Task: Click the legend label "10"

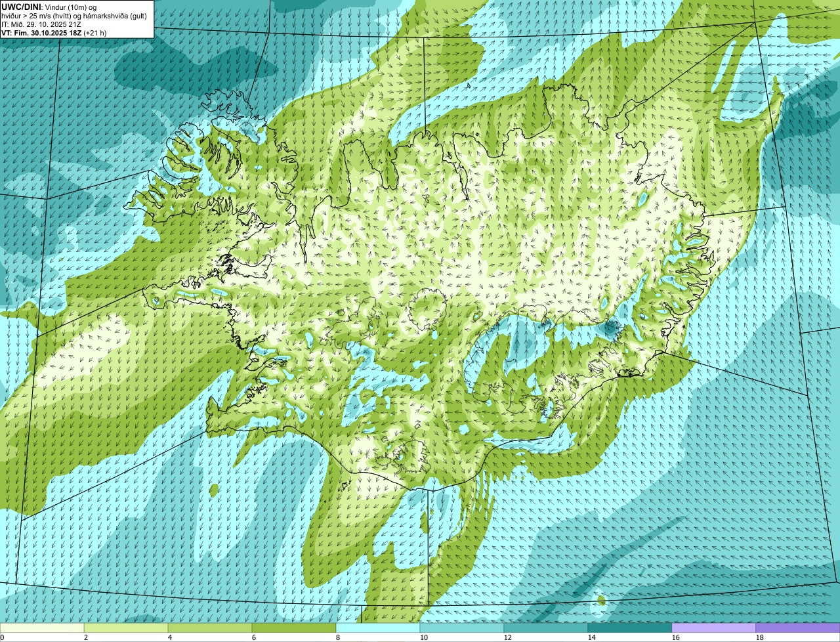Action: click(424, 637)
